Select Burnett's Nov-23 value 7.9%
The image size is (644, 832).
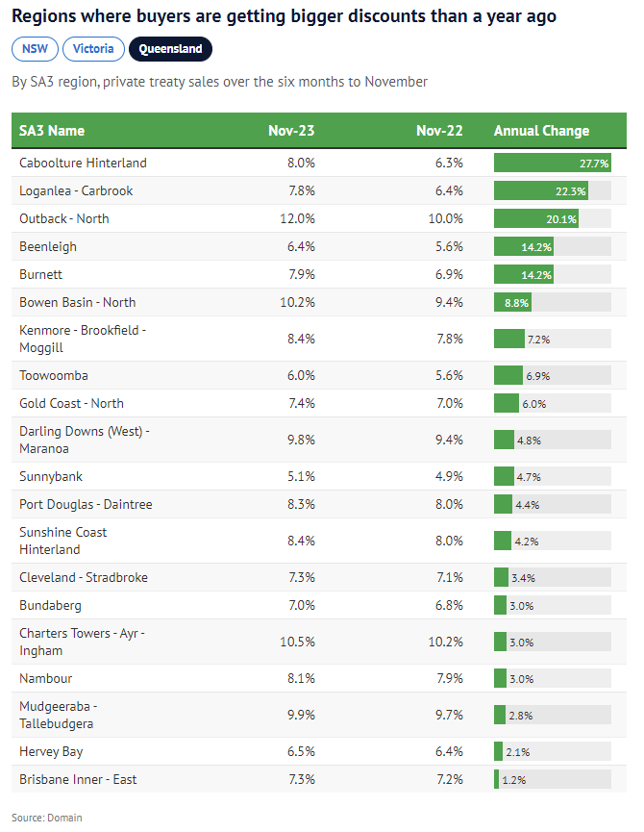301,274
